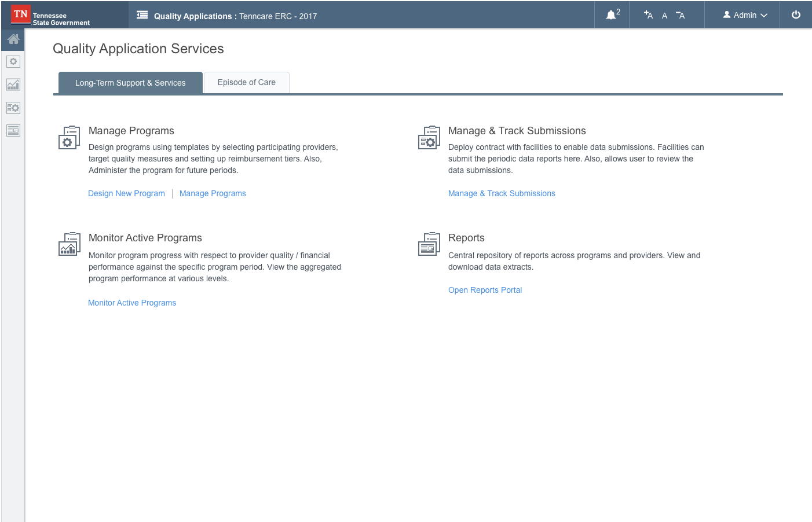Click the Manage Programs clipboard gear icon
This screenshot has width=812, height=522.
(70, 138)
